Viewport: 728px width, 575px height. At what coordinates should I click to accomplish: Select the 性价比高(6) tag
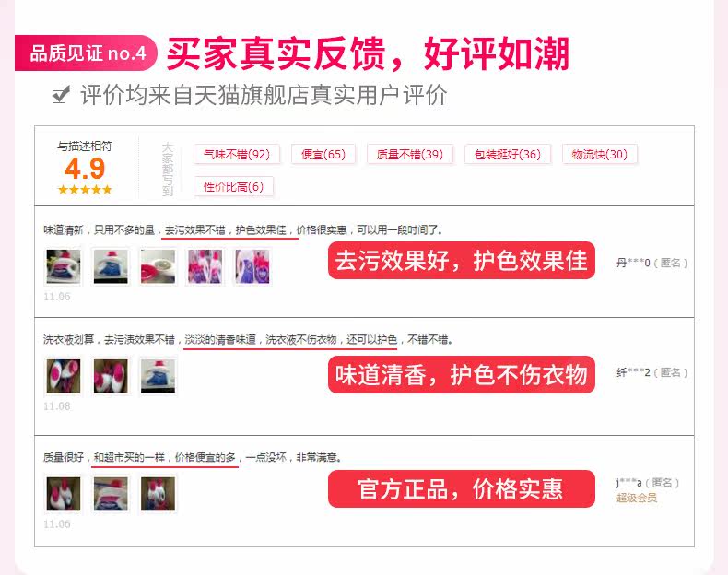[x=233, y=186]
